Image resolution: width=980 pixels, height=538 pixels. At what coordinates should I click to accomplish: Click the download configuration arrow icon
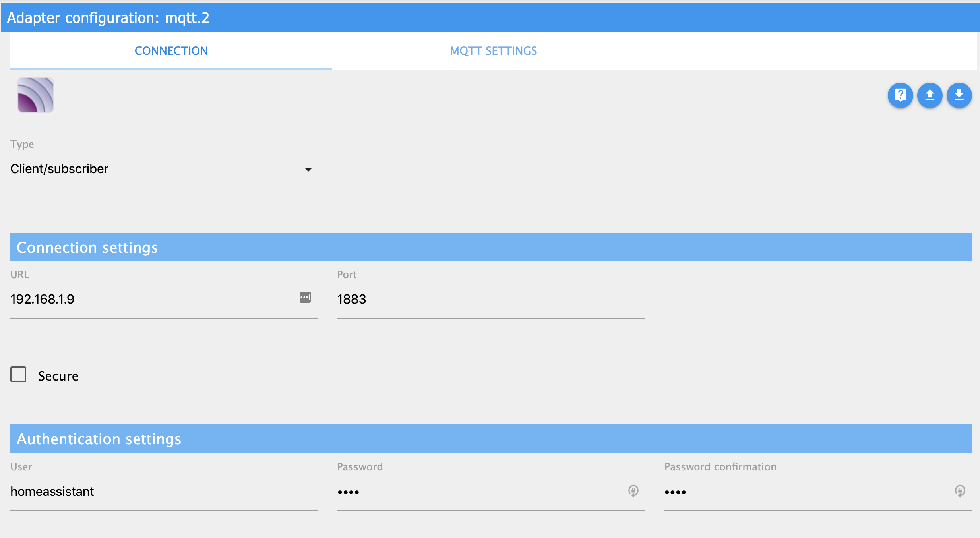tap(959, 95)
